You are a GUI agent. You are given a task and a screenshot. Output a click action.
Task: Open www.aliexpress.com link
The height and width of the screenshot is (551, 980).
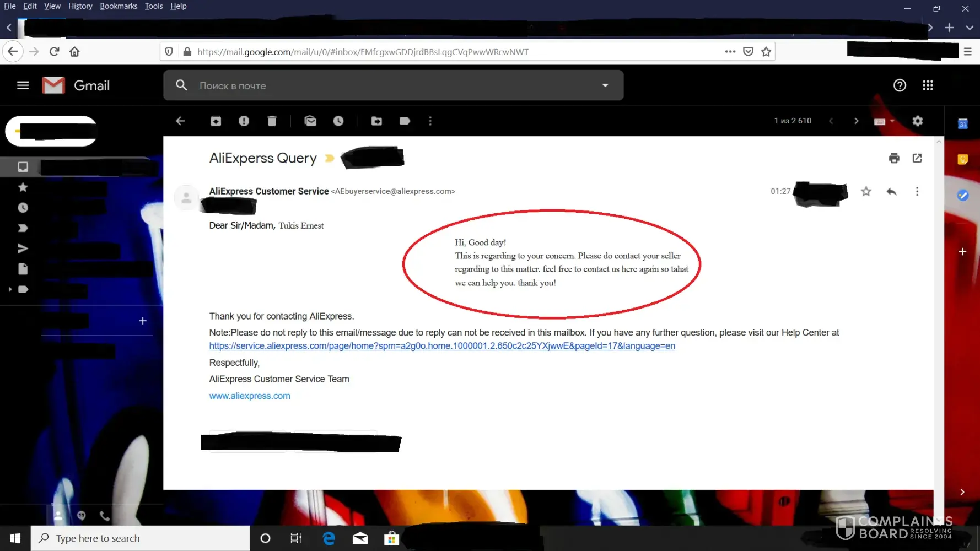click(x=250, y=396)
